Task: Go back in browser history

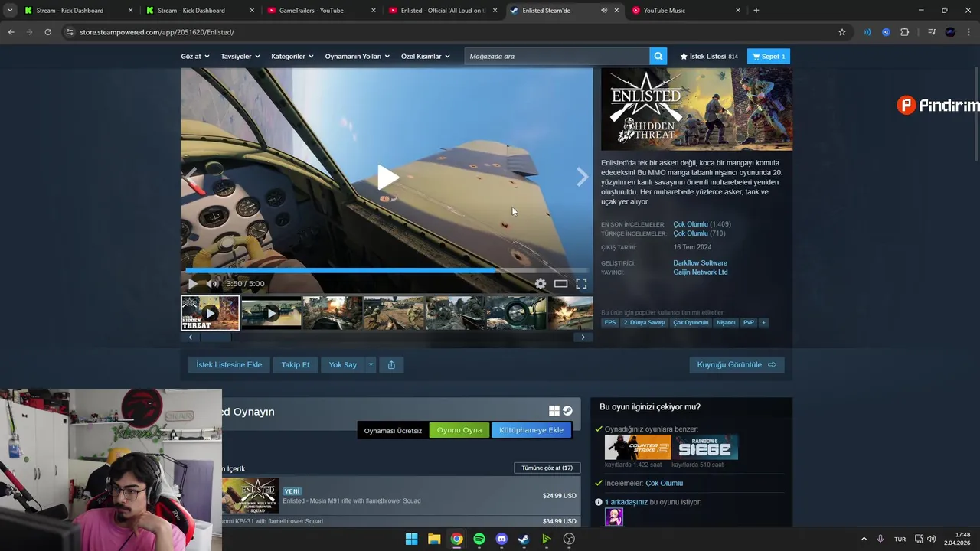Action: [x=11, y=32]
